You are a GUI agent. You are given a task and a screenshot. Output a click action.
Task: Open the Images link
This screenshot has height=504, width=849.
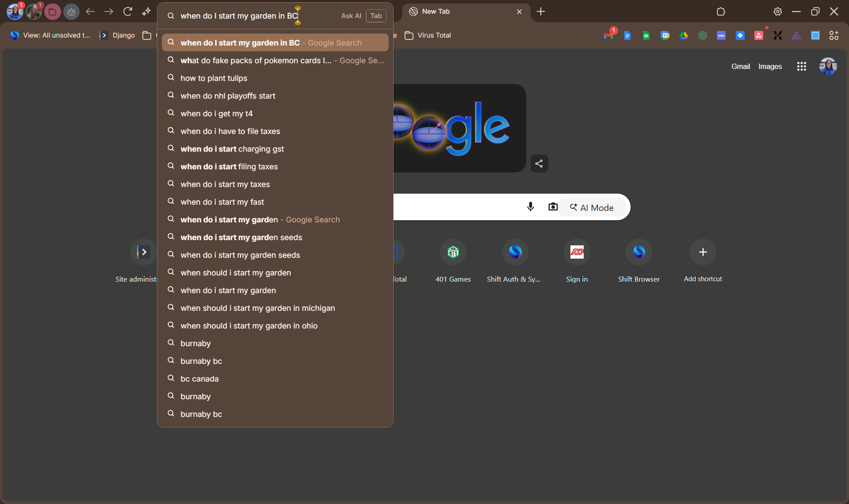tap(770, 66)
